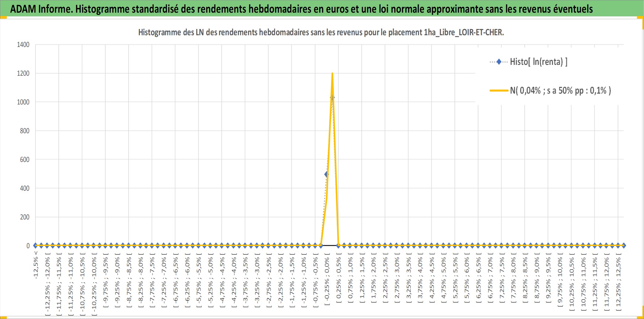Click the y-axis label 200
The height and width of the screenshot is (319, 644).
click(25, 217)
